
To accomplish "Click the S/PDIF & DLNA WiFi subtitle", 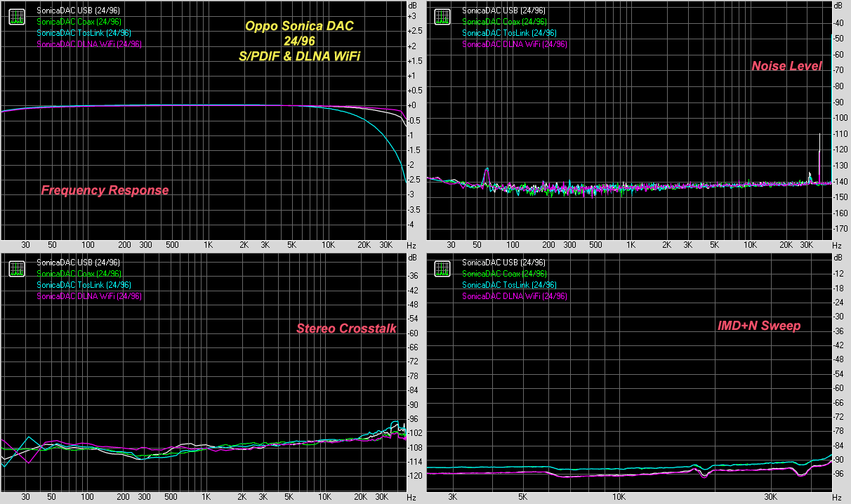I will [x=300, y=55].
